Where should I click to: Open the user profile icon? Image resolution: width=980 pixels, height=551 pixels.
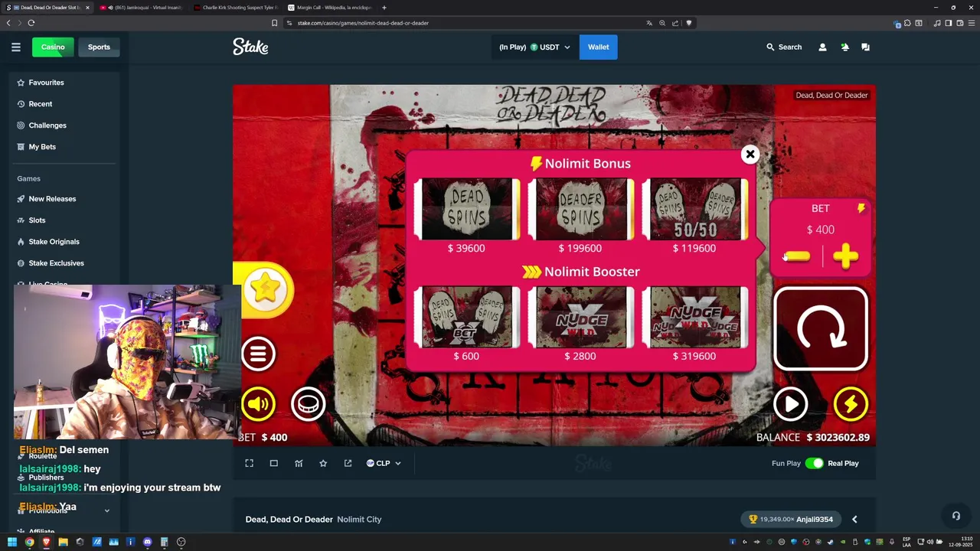(x=822, y=47)
